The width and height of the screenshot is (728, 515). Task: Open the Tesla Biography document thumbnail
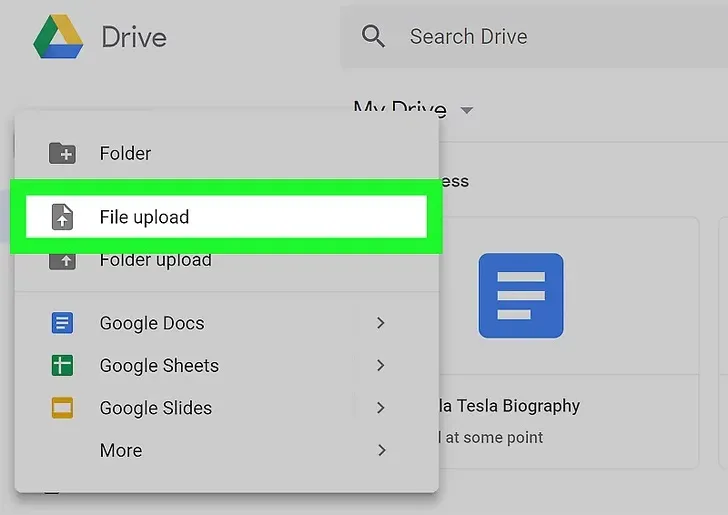pos(521,295)
